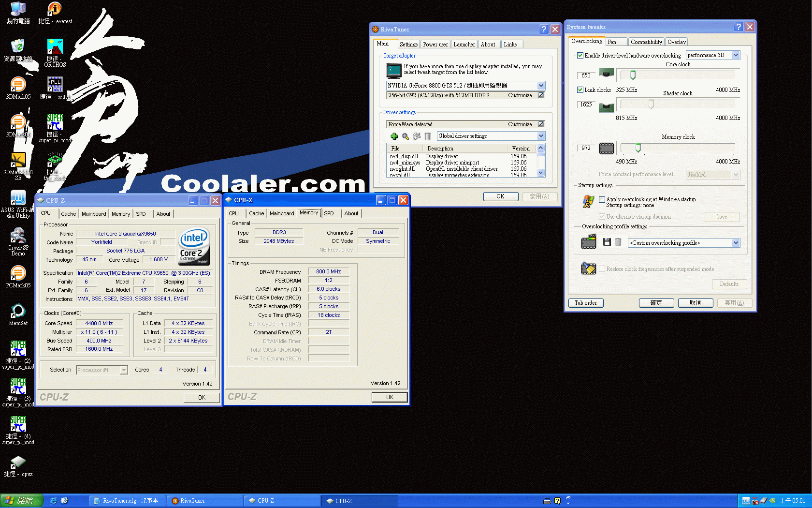Open super_pi_mod (2) shortcut icon

pyautogui.click(x=18, y=355)
